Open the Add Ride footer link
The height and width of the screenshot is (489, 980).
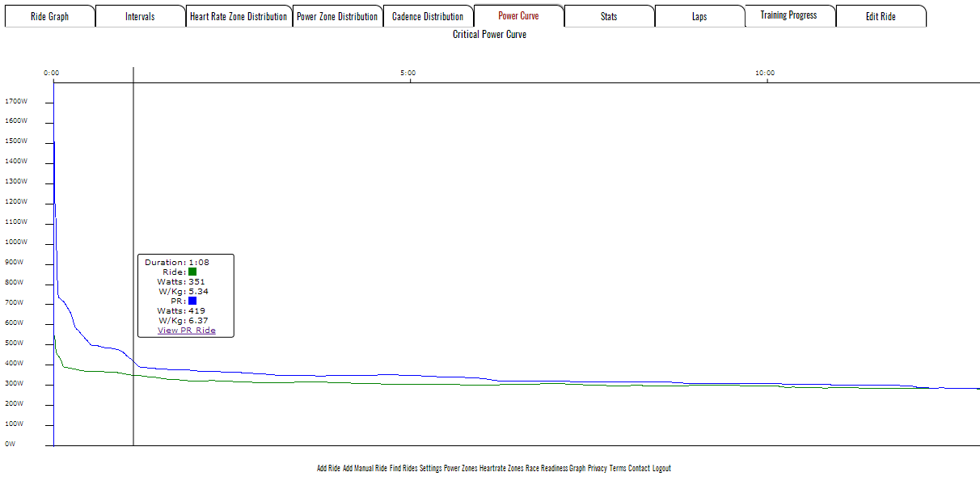[x=328, y=469]
